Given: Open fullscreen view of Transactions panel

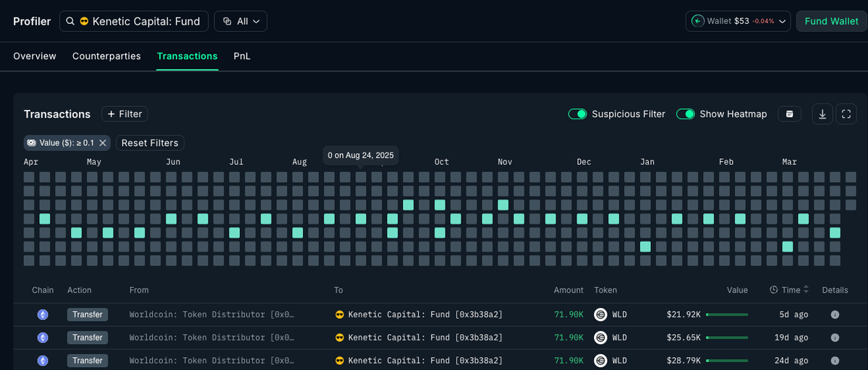Looking at the screenshot, I should pyautogui.click(x=846, y=114).
